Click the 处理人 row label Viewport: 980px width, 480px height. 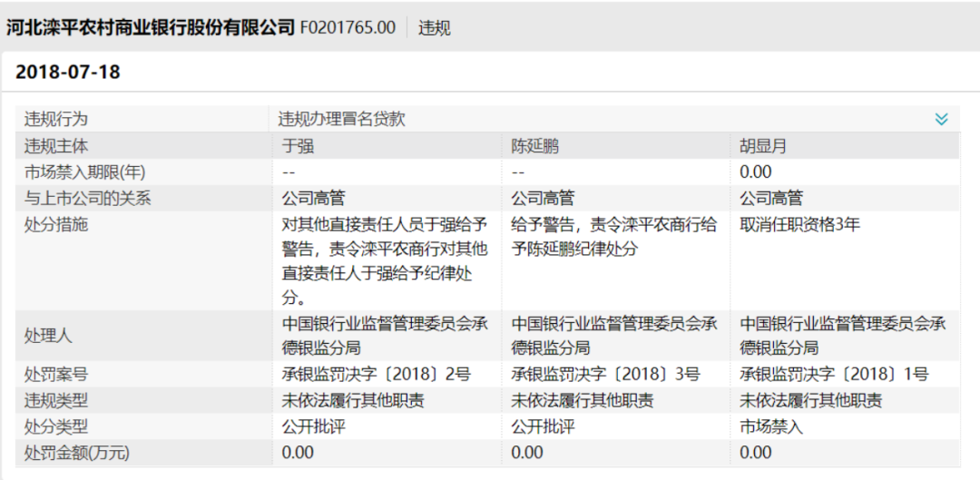pos(47,336)
